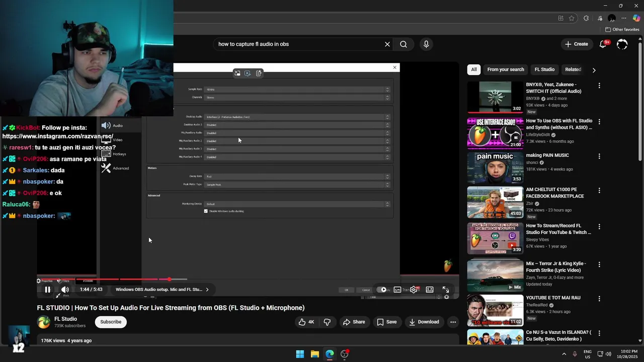Play the 'How To Use OBS with FL Studio and Synths' video
The height and width of the screenshot is (362, 644).
coord(495,133)
